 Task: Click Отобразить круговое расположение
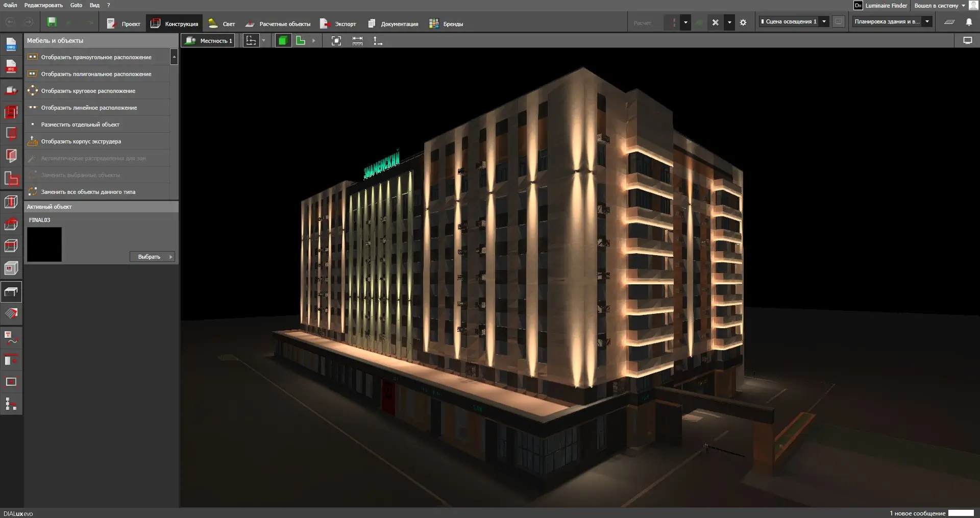tap(88, 91)
